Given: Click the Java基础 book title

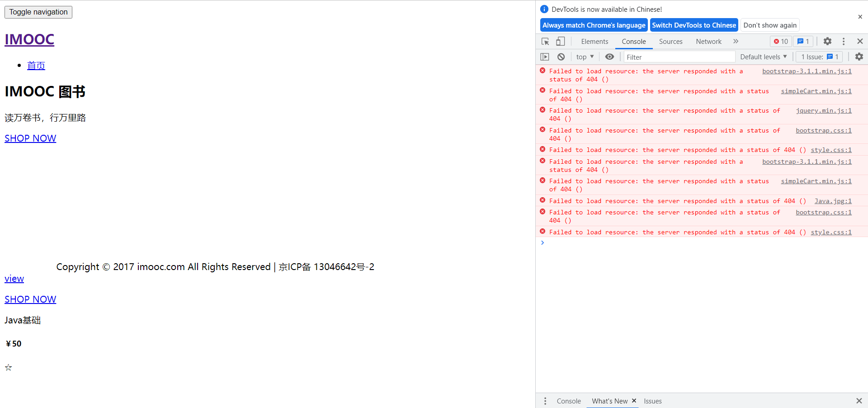Looking at the screenshot, I should [x=23, y=320].
